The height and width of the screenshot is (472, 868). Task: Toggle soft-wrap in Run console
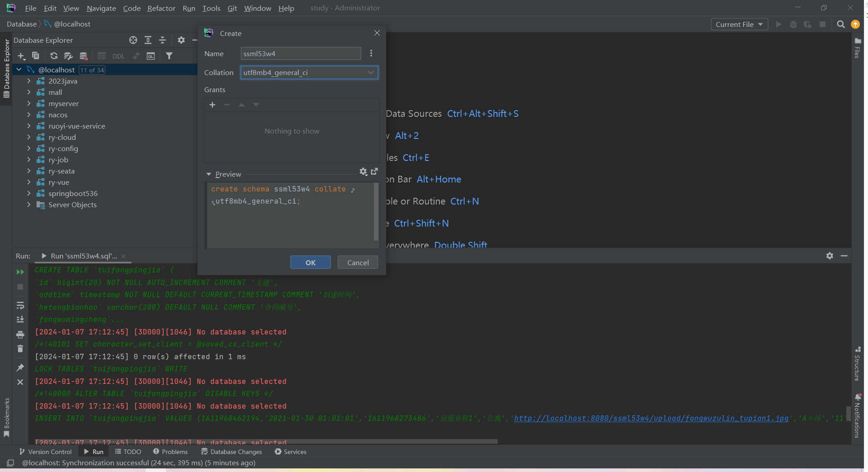20,306
